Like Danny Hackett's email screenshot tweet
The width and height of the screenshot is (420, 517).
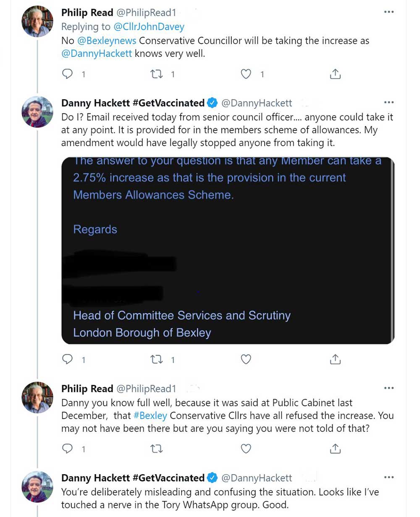(x=246, y=359)
